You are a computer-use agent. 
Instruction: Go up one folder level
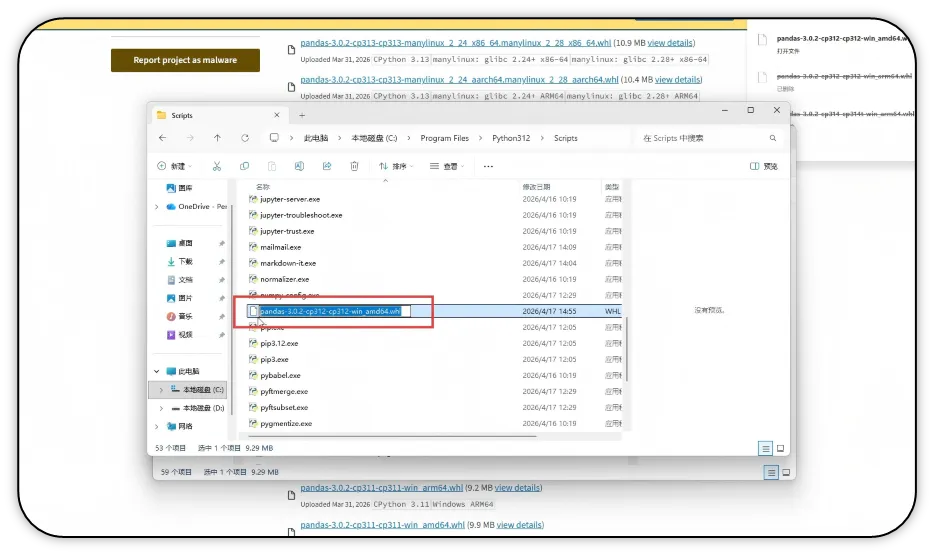[x=217, y=138]
